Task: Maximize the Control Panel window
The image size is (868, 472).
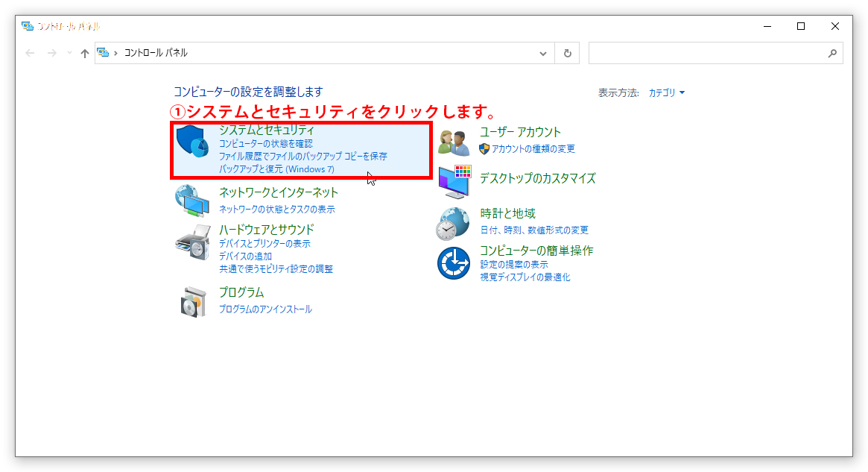Action: click(x=800, y=26)
